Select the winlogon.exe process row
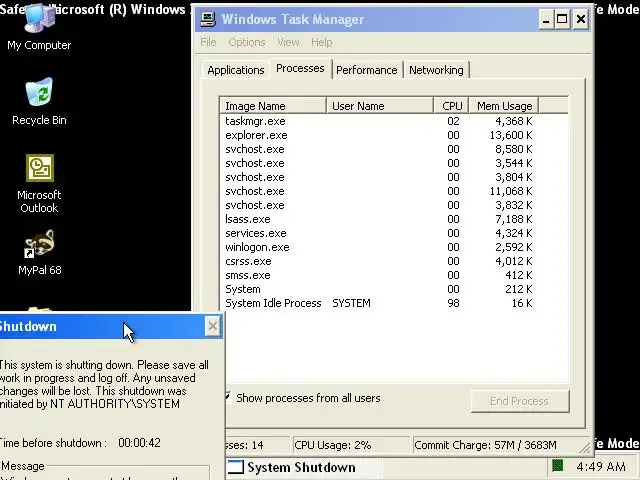640x480 pixels. point(379,247)
